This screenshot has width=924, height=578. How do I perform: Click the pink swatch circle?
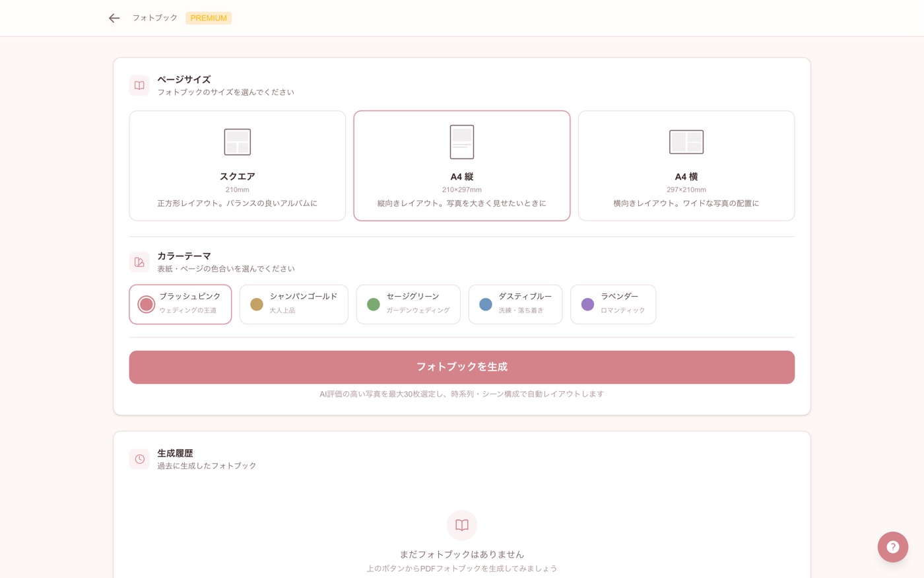pyautogui.click(x=147, y=305)
